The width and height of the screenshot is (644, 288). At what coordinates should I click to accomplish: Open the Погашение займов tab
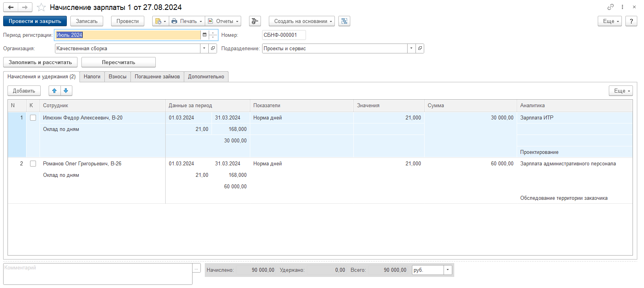(157, 76)
